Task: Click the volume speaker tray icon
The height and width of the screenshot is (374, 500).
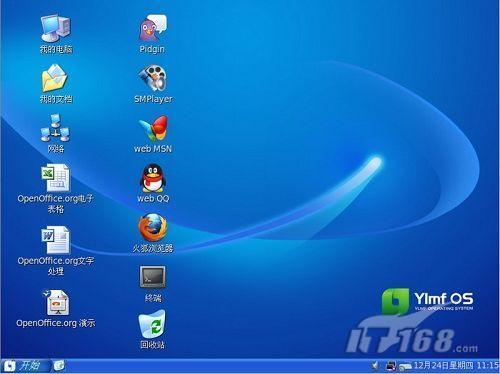Action: [376, 366]
